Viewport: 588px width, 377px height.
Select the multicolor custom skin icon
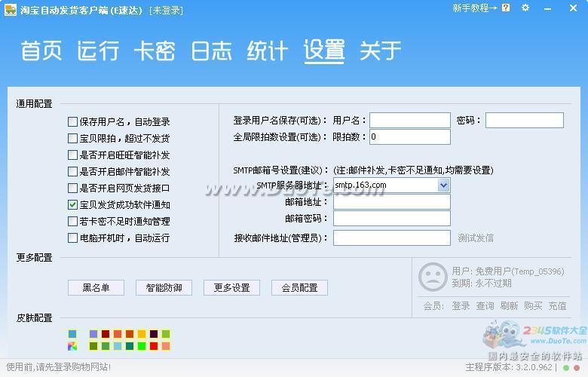(72, 346)
